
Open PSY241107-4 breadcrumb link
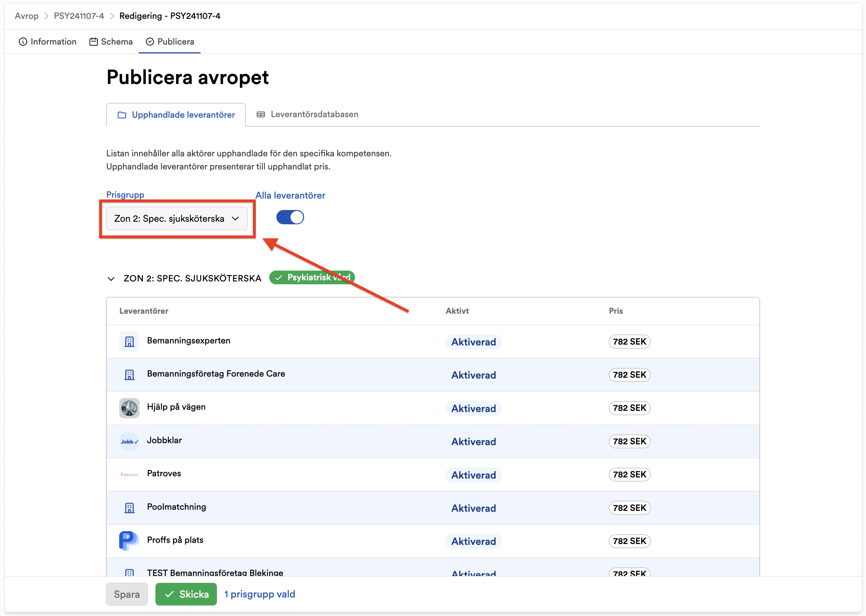point(79,16)
